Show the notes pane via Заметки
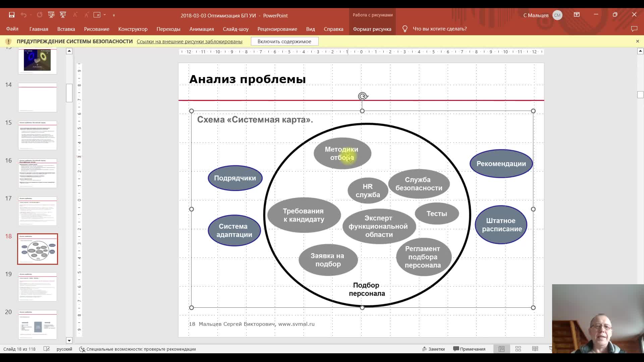644x362 pixels. (x=434, y=349)
